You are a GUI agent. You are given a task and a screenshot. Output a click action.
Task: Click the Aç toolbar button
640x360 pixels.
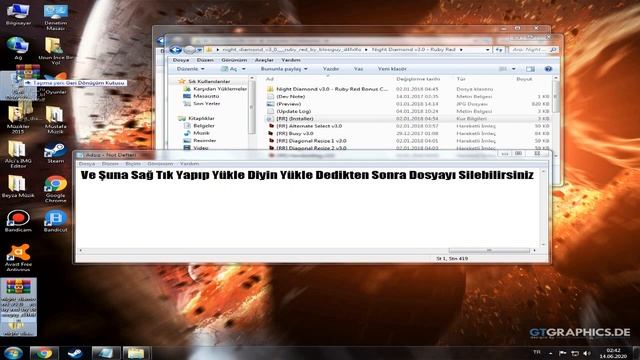point(229,69)
